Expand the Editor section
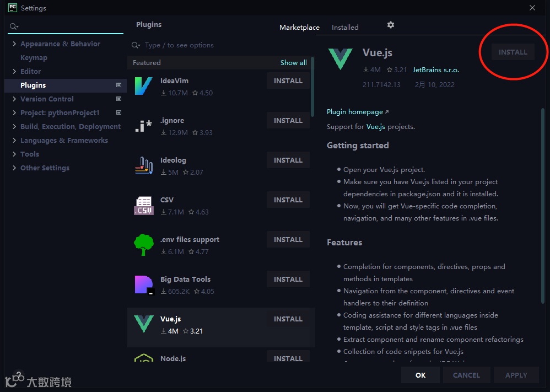 click(14, 71)
